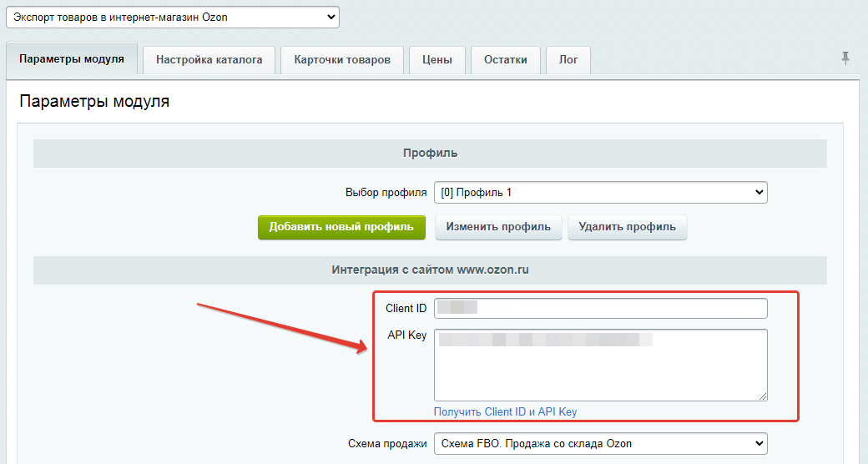Open the Лог tab
This screenshot has width=868, height=464.
click(568, 60)
